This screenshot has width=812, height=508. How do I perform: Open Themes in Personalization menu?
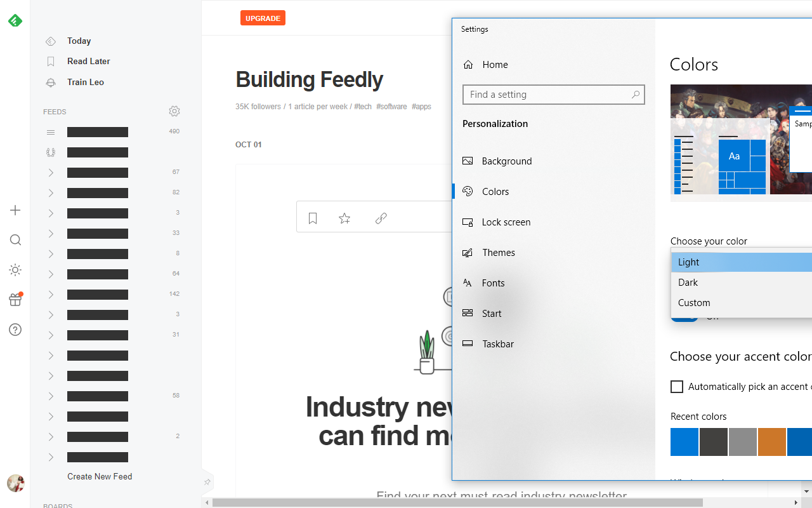tap(499, 252)
